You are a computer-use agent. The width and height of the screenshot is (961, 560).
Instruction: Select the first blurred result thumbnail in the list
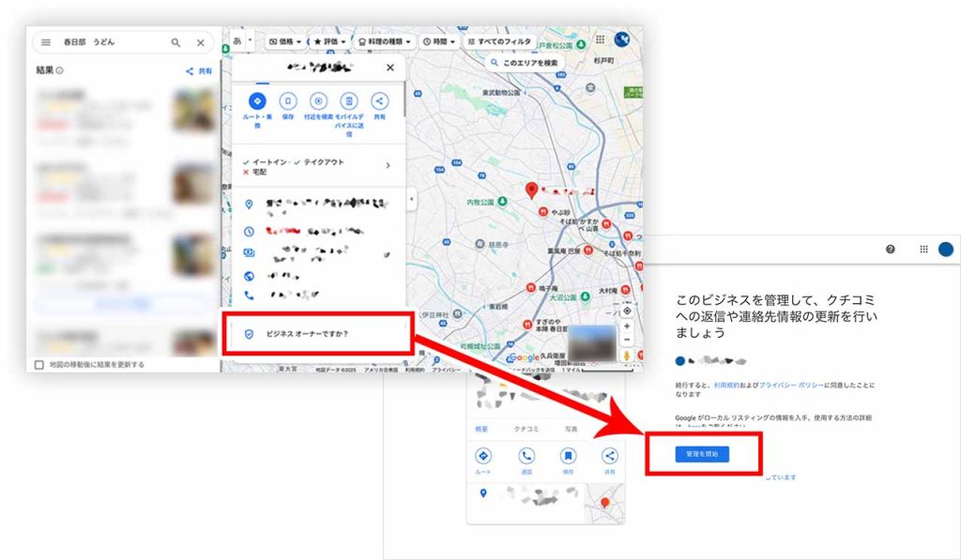[193, 111]
